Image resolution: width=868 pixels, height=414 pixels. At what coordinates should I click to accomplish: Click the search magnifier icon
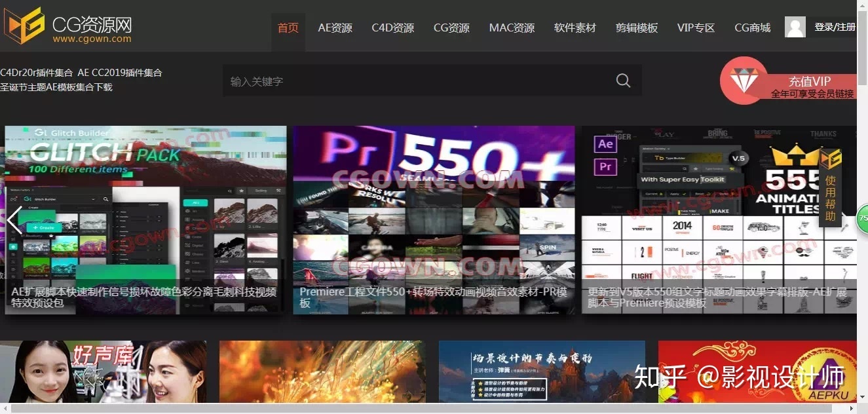[623, 81]
